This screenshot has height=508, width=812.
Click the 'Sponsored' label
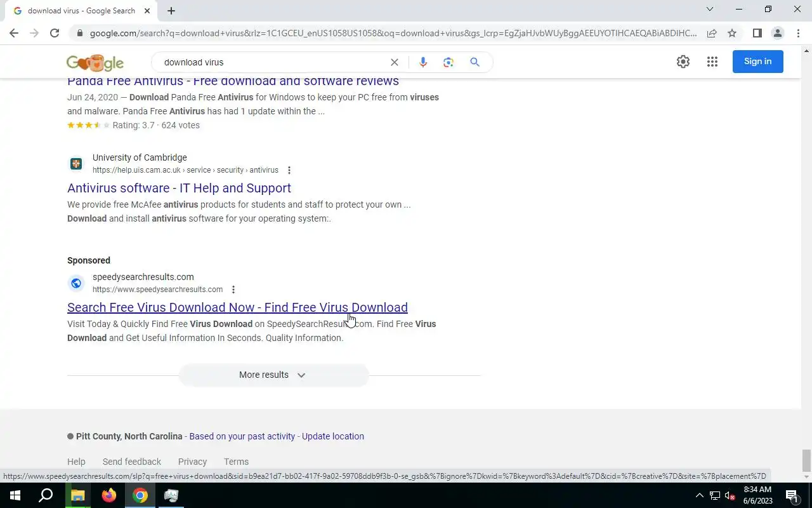89,260
